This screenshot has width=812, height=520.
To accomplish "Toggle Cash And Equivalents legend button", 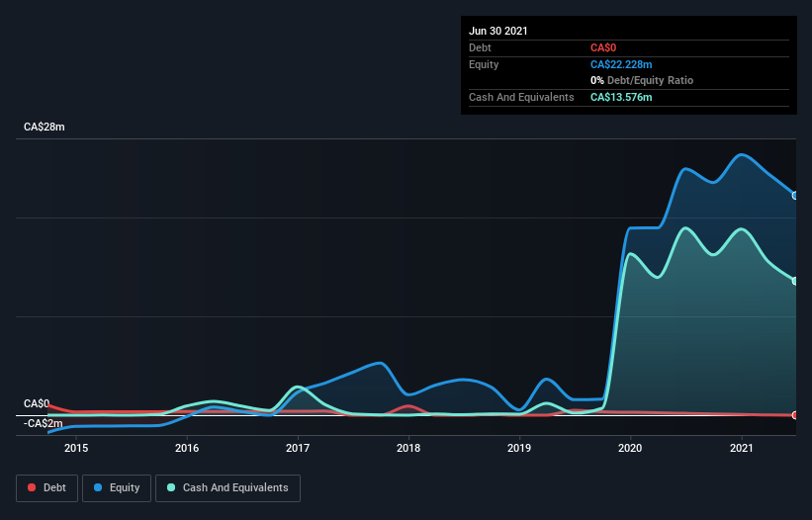I will tap(227, 488).
